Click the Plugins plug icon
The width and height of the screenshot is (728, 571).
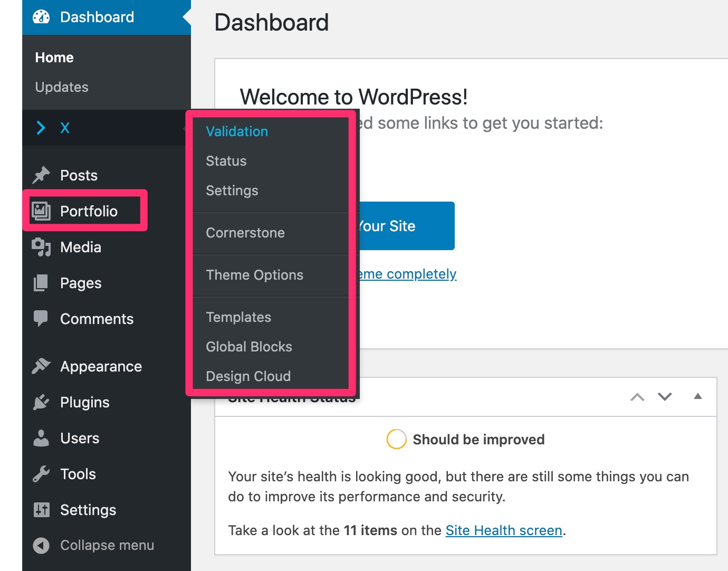(x=41, y=402)
